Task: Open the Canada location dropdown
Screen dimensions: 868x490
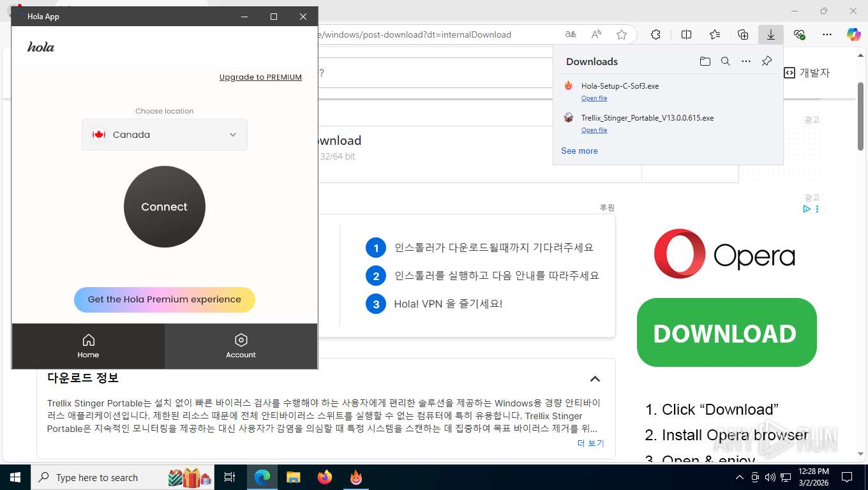Action: coord(164,135)
